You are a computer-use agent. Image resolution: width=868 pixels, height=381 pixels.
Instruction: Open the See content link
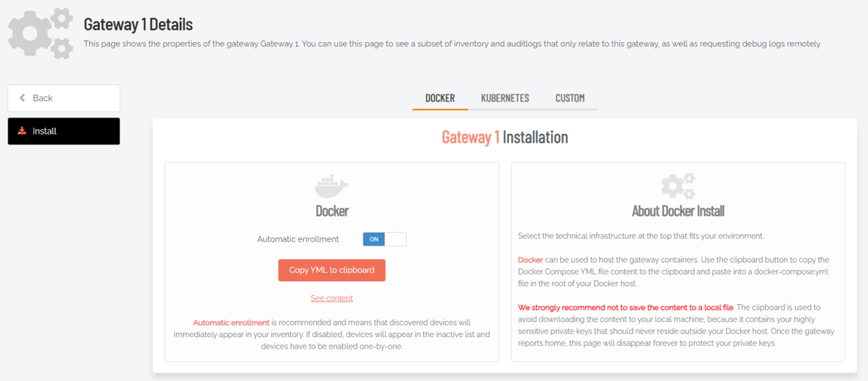(332, 298)
